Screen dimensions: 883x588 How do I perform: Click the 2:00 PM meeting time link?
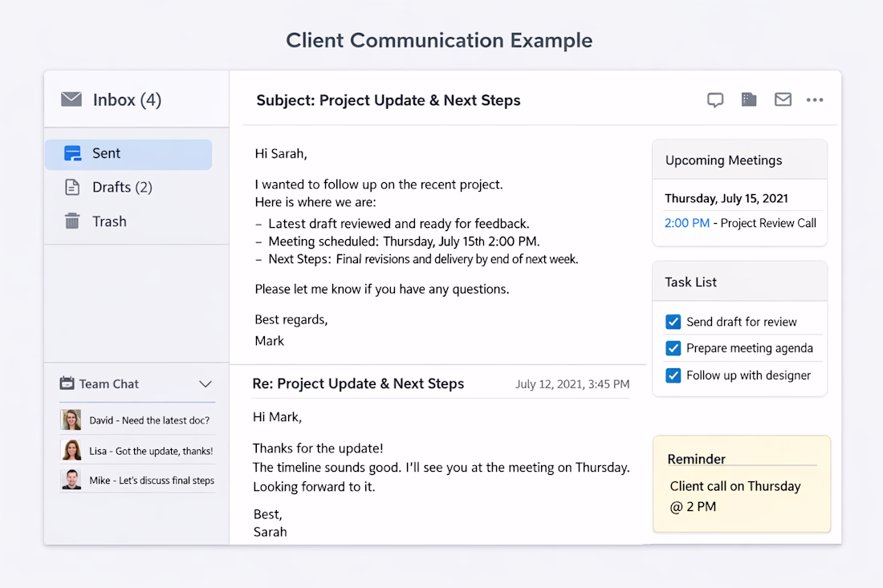tap(687, 223)
